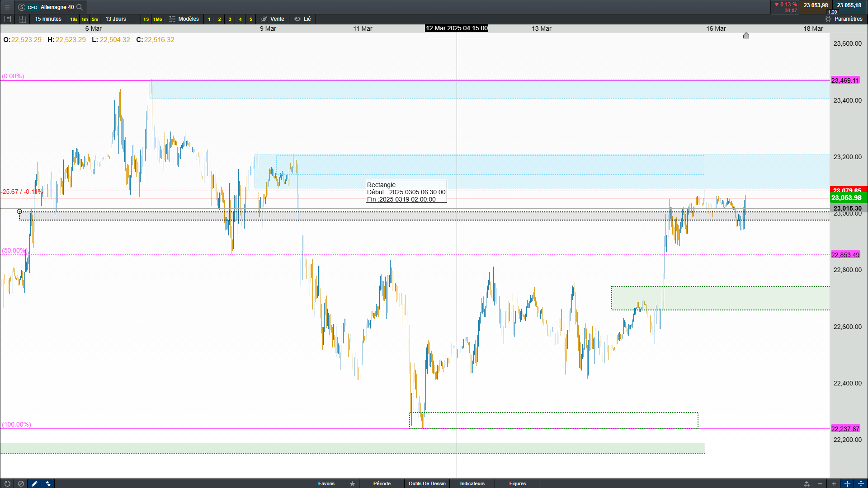Image resolution: width=868 pixels, height=488 pixels.
Task: Toggle the crosshair cursor button
Action: point(847,483)
